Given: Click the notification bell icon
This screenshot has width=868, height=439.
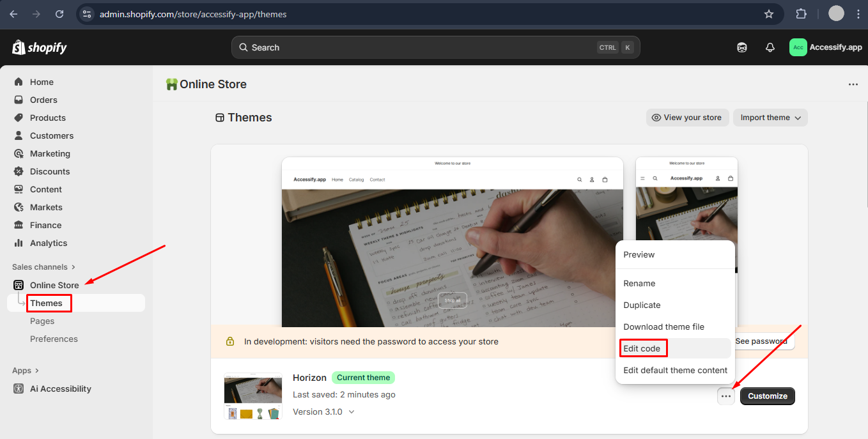Looking at the screenshot, I should pos(770,47).
